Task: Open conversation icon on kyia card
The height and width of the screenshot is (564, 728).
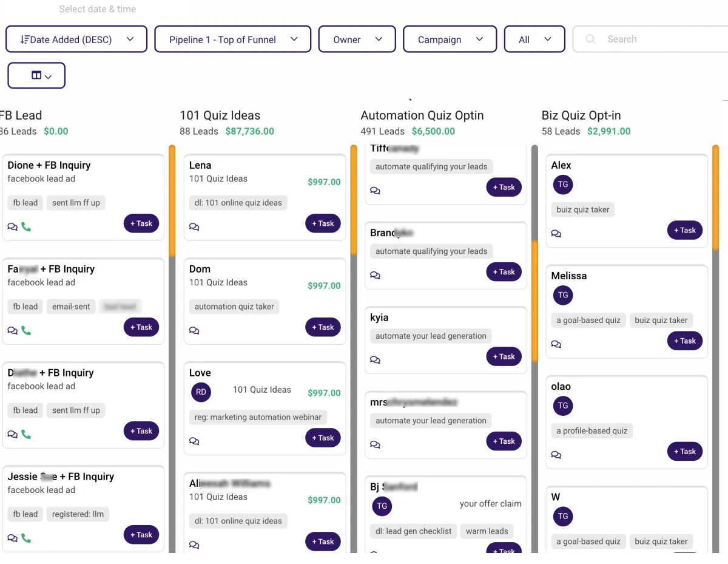Action: pos(376,360)
